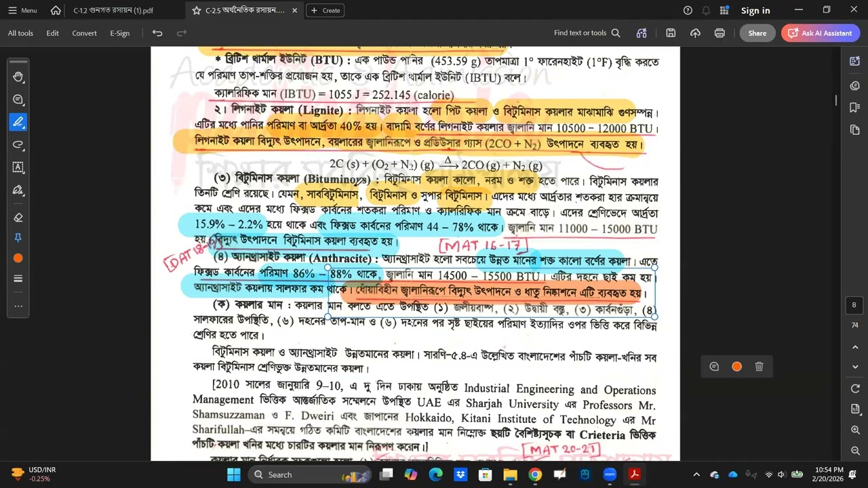Zoom in with magnifier plus
868x488 pixels.
coord(854,430)
